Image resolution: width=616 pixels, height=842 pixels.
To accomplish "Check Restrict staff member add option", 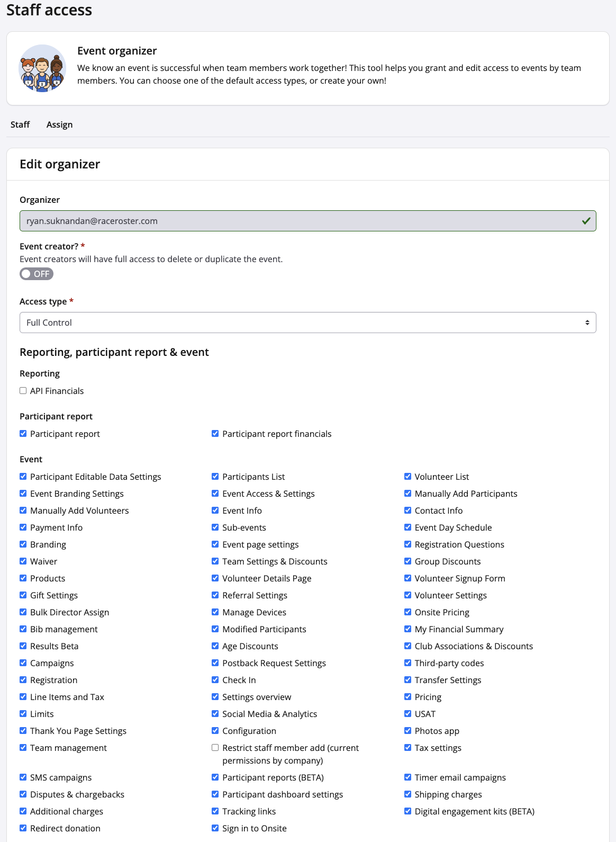I will (x=215, y=748).
